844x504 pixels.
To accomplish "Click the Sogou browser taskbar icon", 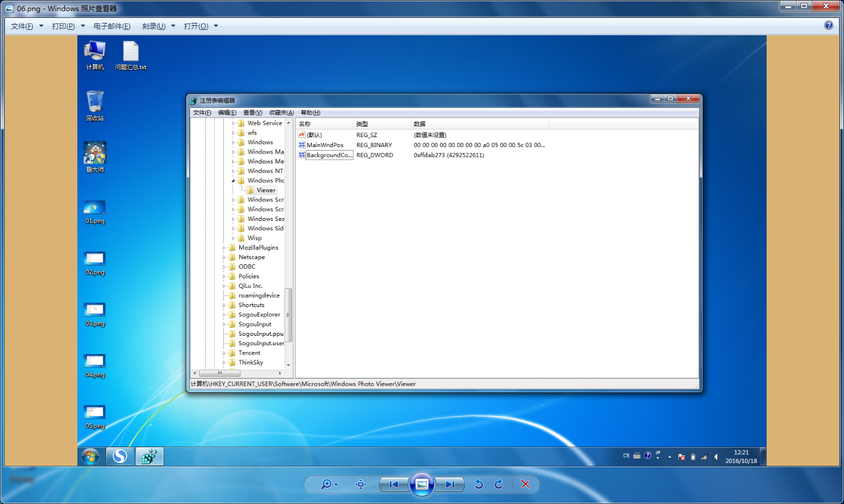I will coord(120,457).
